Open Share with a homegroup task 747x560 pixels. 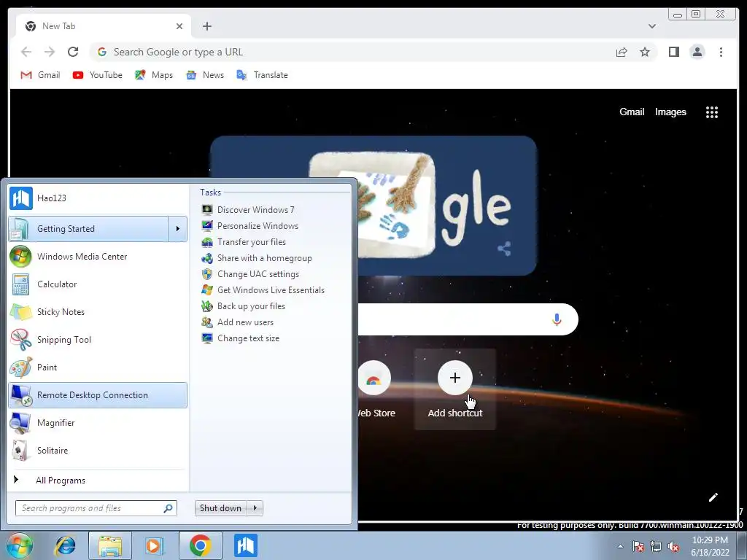[x=257, y=258]
